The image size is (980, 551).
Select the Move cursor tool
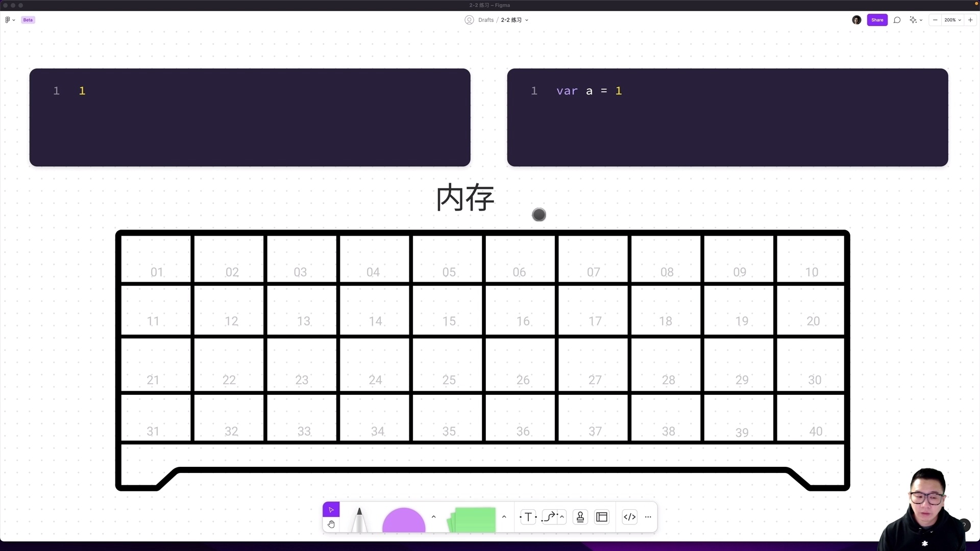331,510
